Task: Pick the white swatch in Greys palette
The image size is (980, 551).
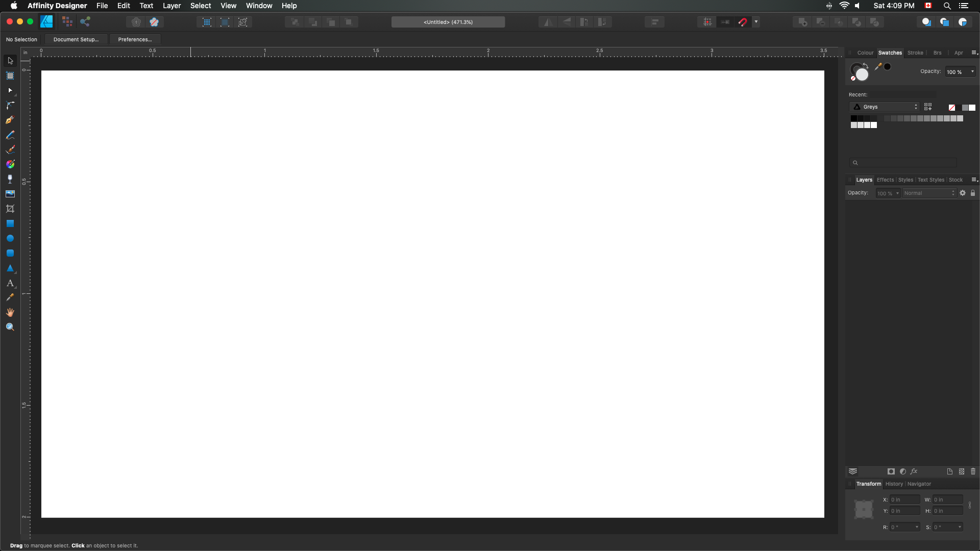Action: click(x=873, y=125)
